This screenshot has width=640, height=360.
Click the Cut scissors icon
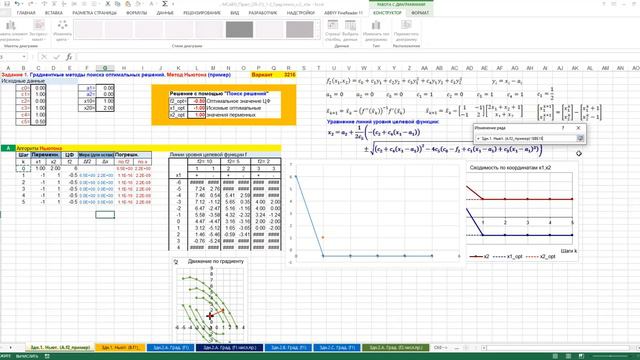point(108,4)
